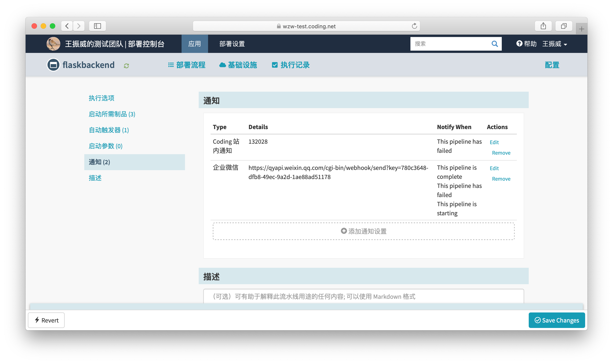The width and height of the screenshot is (613, 364).
Task: Toggle Safari sidebar icon
Action: (x=97, y=26)
